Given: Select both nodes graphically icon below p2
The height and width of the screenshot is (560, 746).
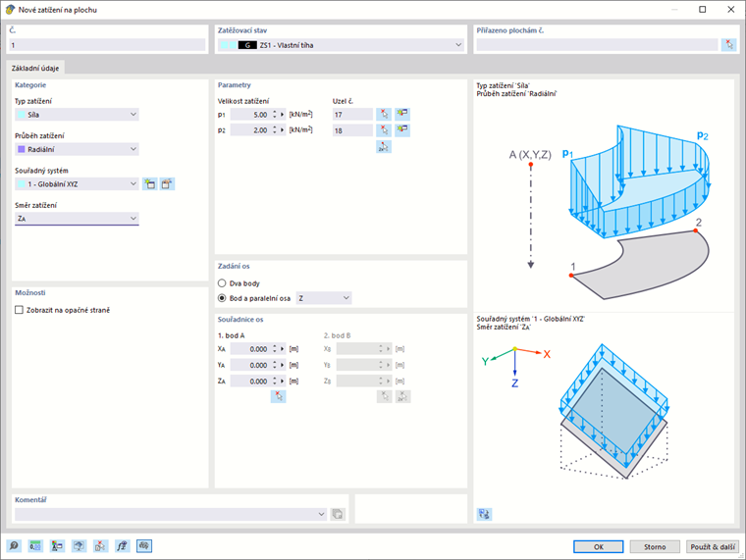Looking at the screenshot, I should coord(384,147).
